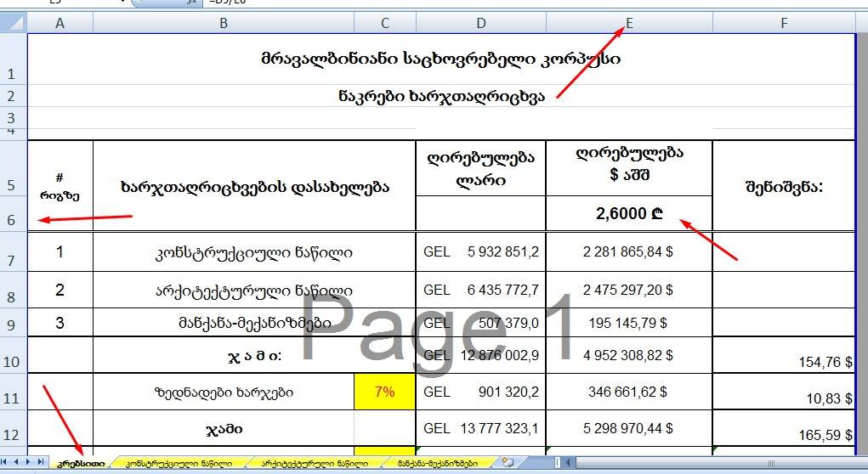Go to next sheet with navigation arrow
The height and width of the screenshot is (474, 868).
point(28,462)
